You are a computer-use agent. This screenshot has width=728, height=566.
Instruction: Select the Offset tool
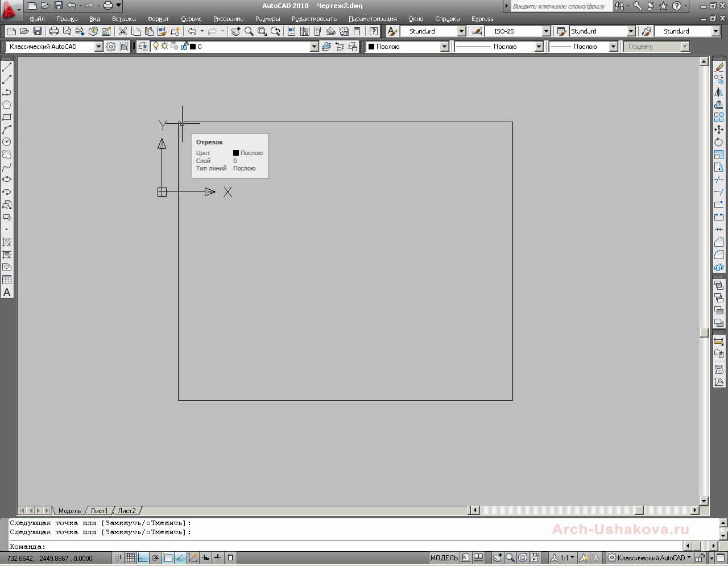719,105
